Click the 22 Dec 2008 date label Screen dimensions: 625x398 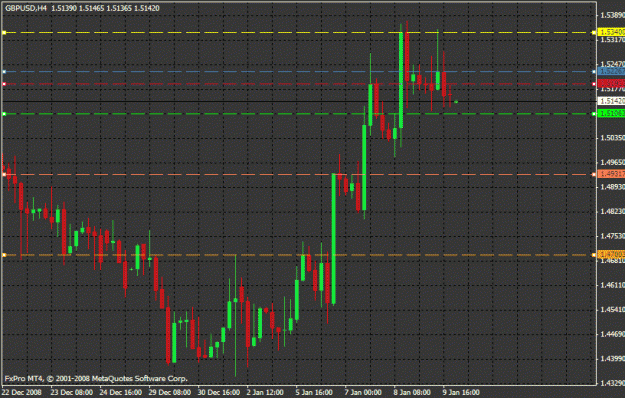coord(22,392)
